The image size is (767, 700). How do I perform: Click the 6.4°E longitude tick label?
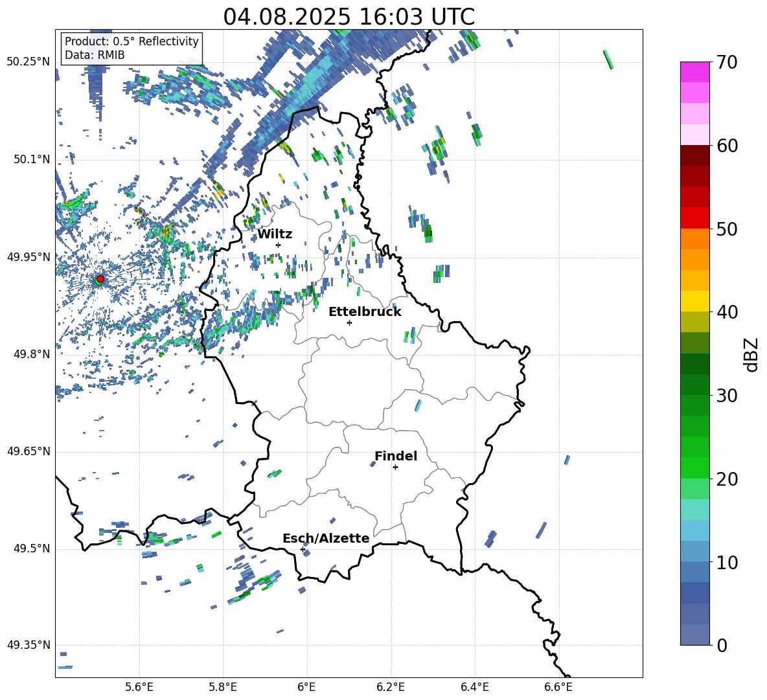[x=474, y=687]
